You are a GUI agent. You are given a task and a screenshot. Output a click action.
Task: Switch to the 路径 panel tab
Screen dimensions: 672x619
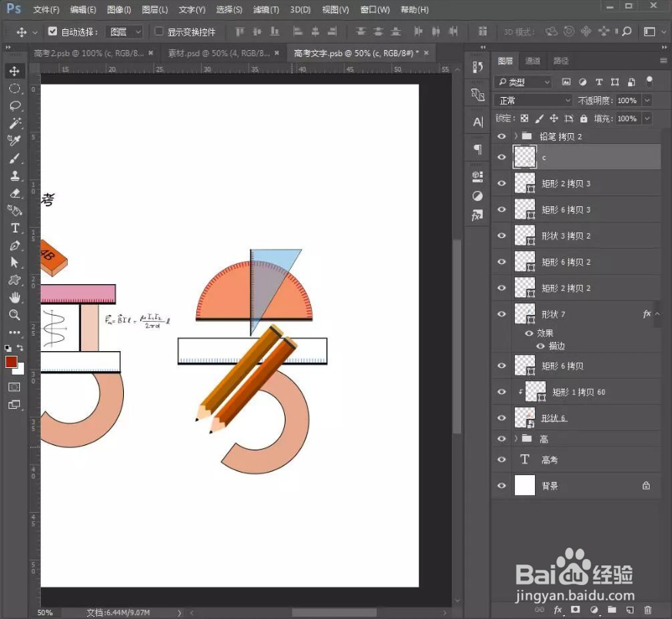pyautogui.click(x=560, y=61)
